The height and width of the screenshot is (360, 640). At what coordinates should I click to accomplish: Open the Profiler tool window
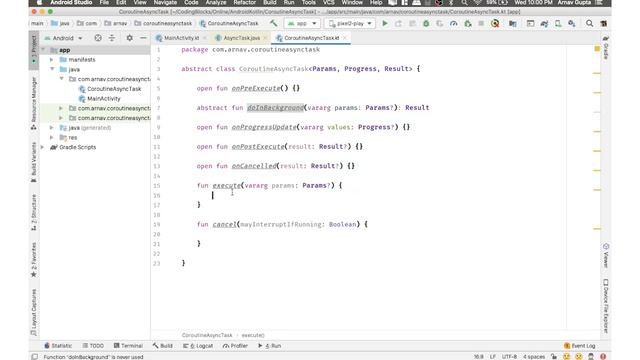tap(235, 346)
